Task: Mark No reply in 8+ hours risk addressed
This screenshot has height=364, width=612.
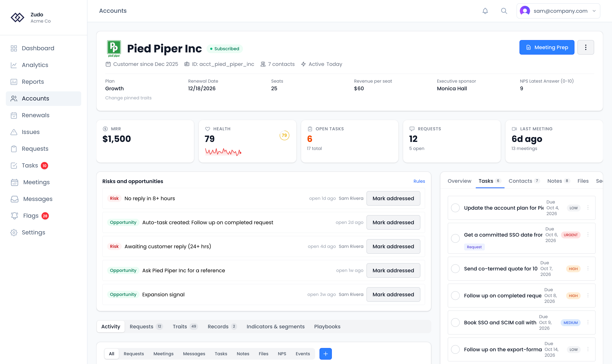Action: 393,198
